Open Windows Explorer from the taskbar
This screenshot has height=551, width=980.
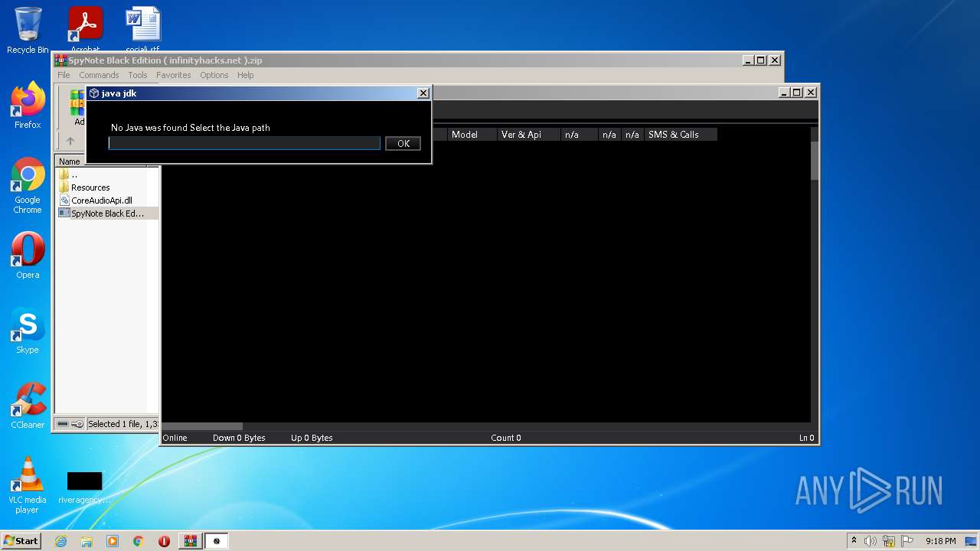[x=87, y=541]
